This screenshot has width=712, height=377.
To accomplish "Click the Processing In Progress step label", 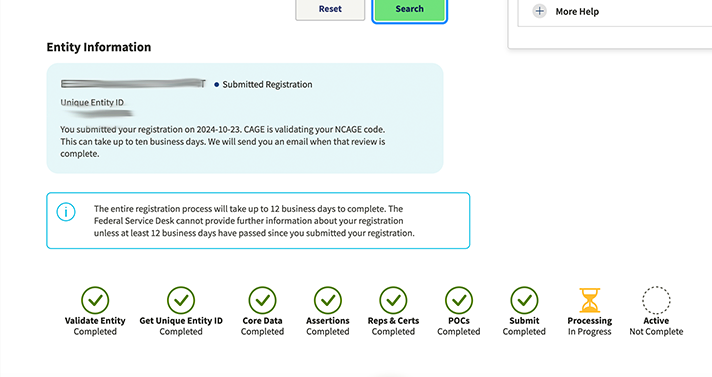I will [x=589, y=326].
